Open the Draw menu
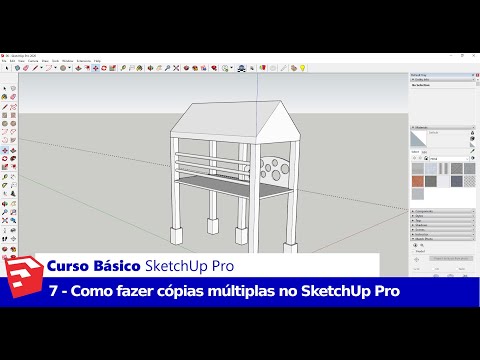480x360 pixels. point(45,61)
